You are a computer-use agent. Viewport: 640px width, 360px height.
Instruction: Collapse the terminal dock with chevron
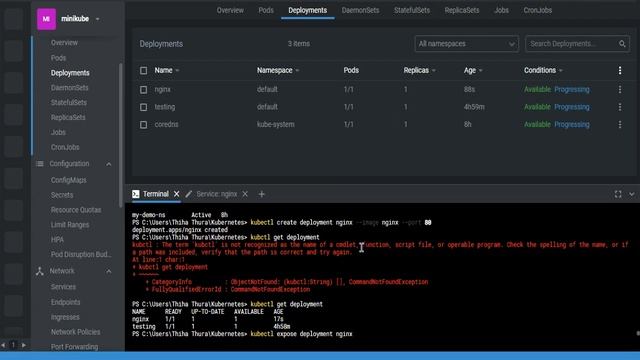631,194
